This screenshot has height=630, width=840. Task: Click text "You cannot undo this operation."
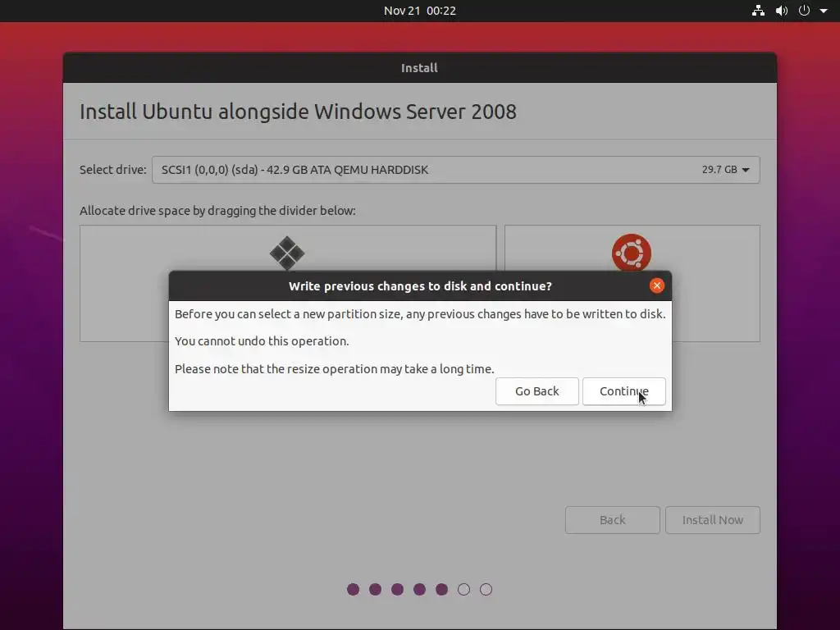pos(262,341)
